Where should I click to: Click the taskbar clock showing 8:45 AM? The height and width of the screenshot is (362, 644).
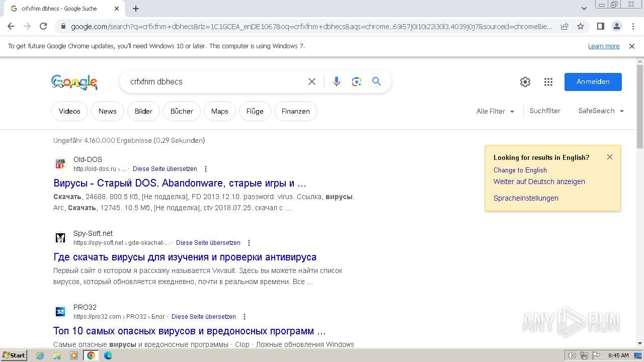(618, 355)
